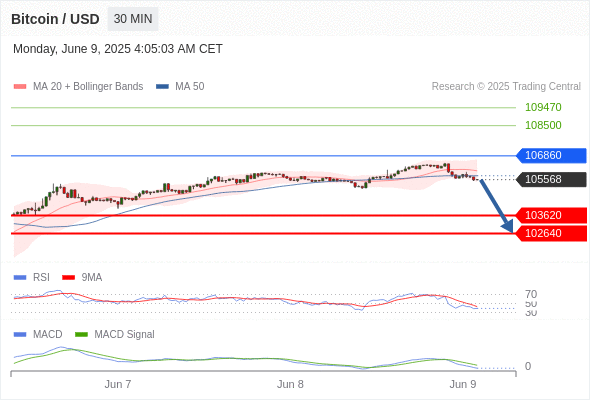
Task: Select the 106860 blue pivot price tag
Action: [x=551, y=155]
